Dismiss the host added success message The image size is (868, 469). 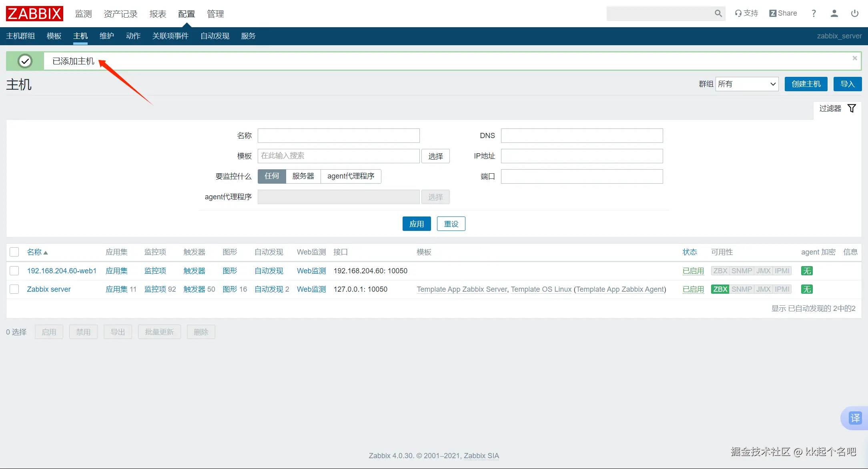(x=855, y=58)
